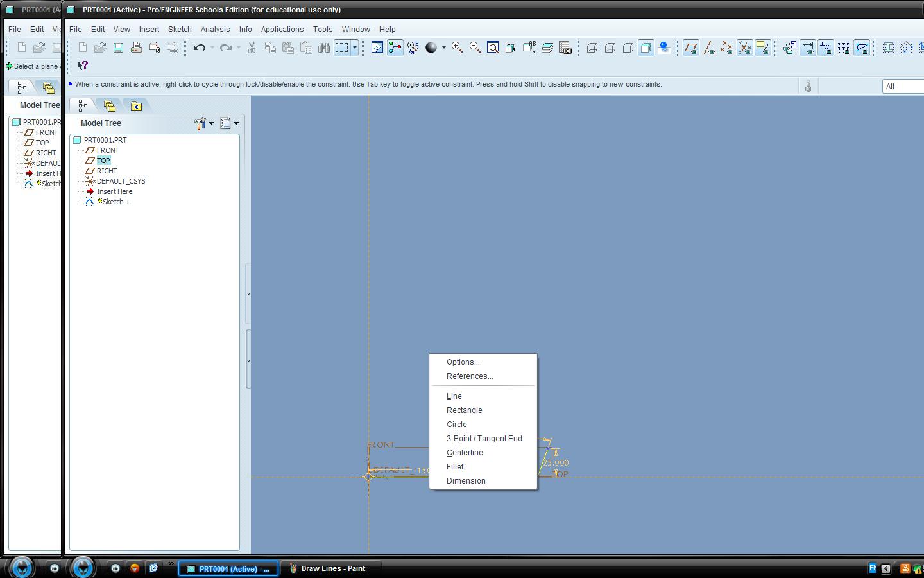Image resolution: width=924 pixels, height=578 pixels.
Task: Click the settings hammer icon in Model Tree
Action: click(x=200, y=123)
